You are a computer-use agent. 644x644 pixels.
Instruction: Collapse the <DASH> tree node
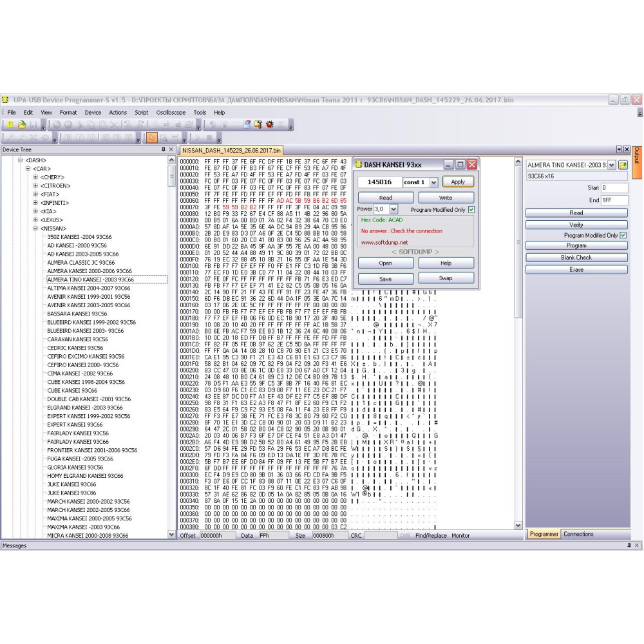(20, 160)
